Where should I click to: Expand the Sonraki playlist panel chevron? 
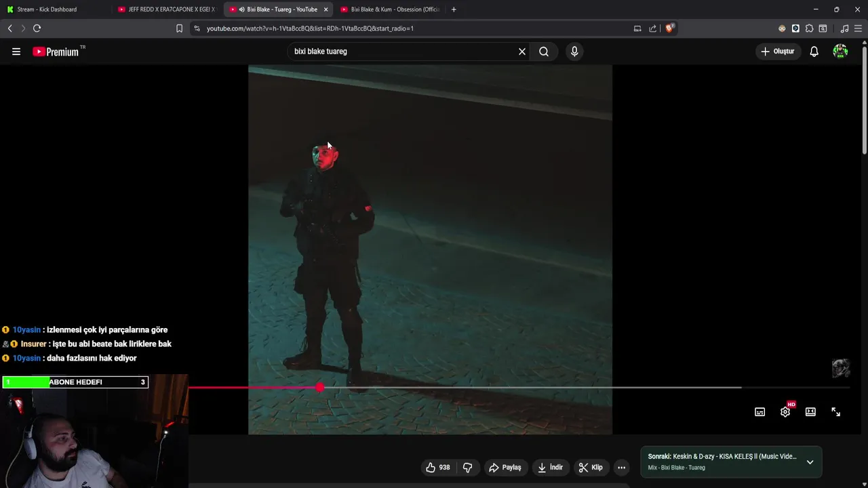tap(810, 462)
